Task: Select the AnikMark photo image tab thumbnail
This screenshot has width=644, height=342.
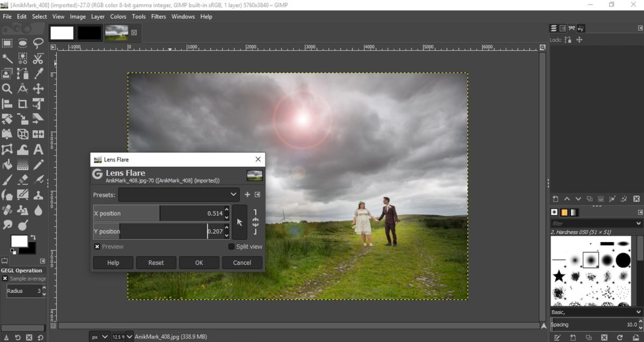Action: tap(117, 33)
